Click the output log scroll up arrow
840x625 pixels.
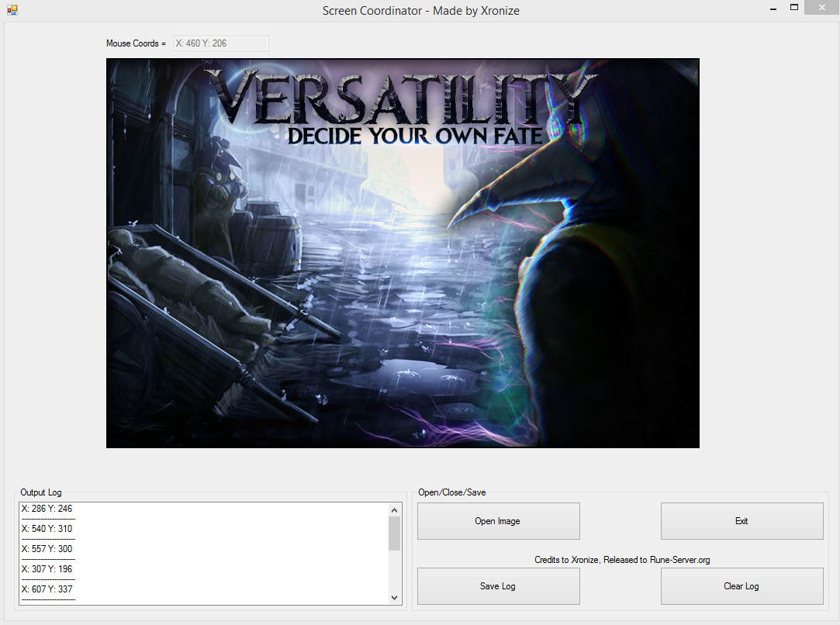click(x=394, y=510)
